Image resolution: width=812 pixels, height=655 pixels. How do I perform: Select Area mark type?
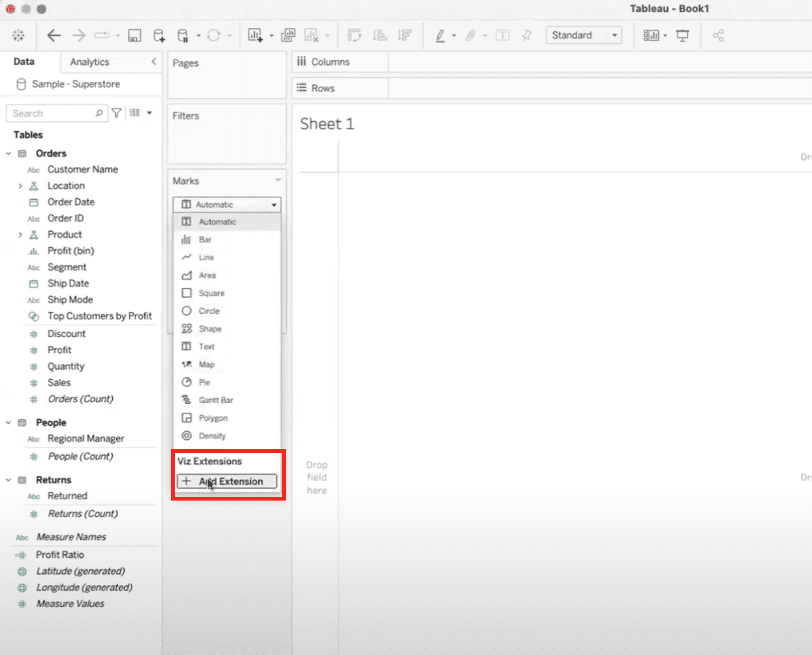(x=227, y=275)
